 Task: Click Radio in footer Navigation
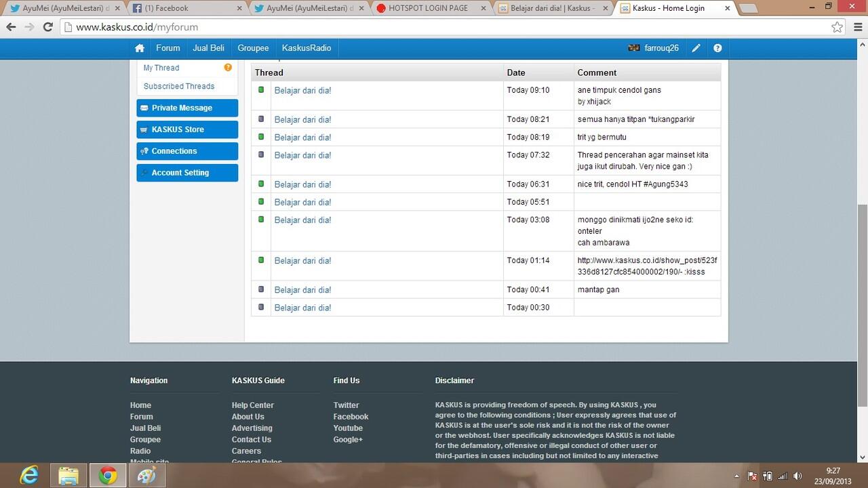coord(140,451)
